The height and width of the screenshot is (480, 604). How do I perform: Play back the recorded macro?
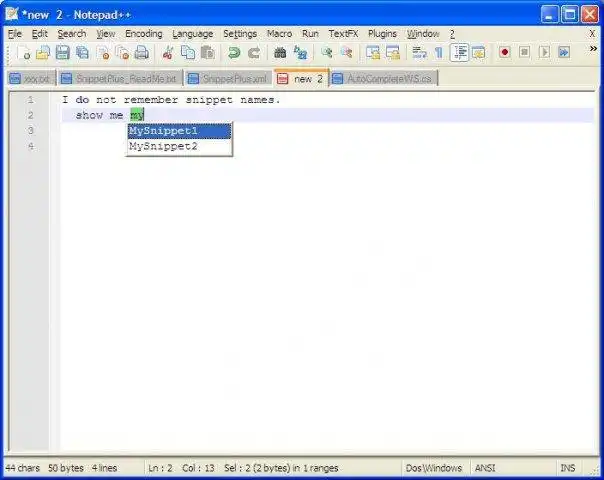[544, 52]
